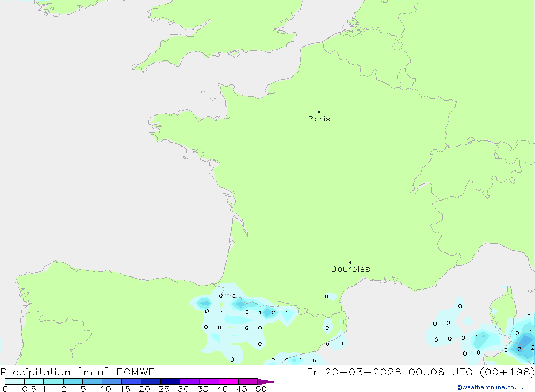Click the 'Precipitation [mm] ECMWF' title
The height and width of the screenshot is (392, 535).
tap(78, 372)
